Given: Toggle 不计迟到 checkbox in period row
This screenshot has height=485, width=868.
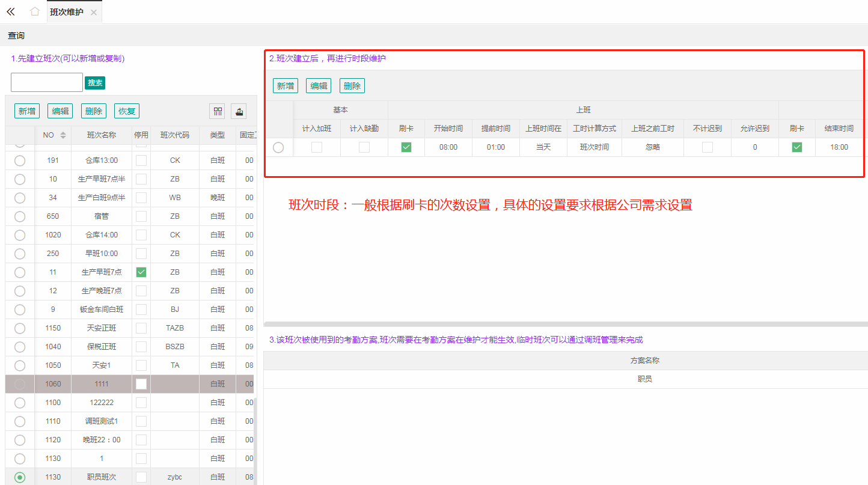Looking at the screenshot, I should [x=708, y=147].
